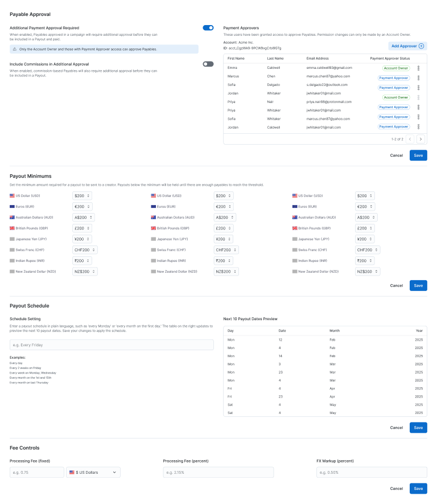
Task: Focus the FX Markup percent field
Action: coord(372,472)
